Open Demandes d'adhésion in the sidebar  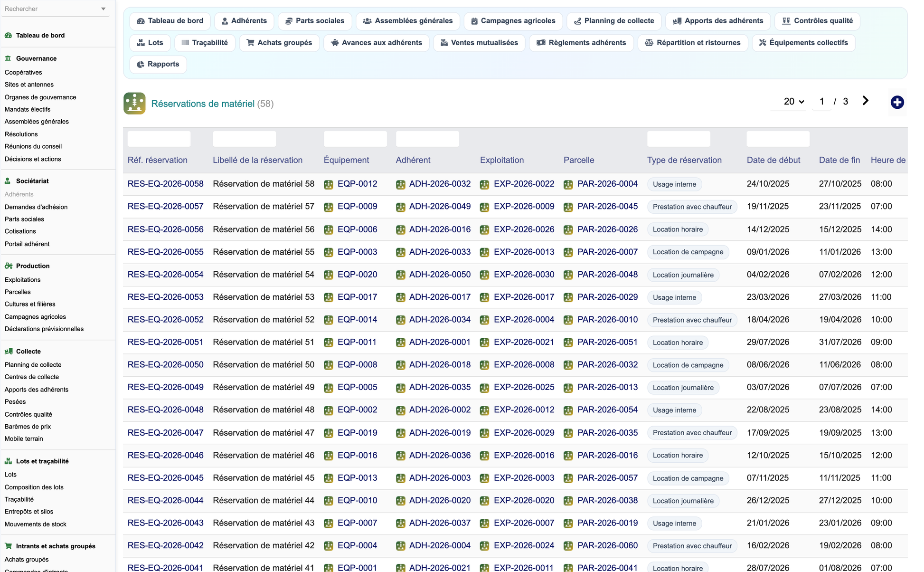36,207
